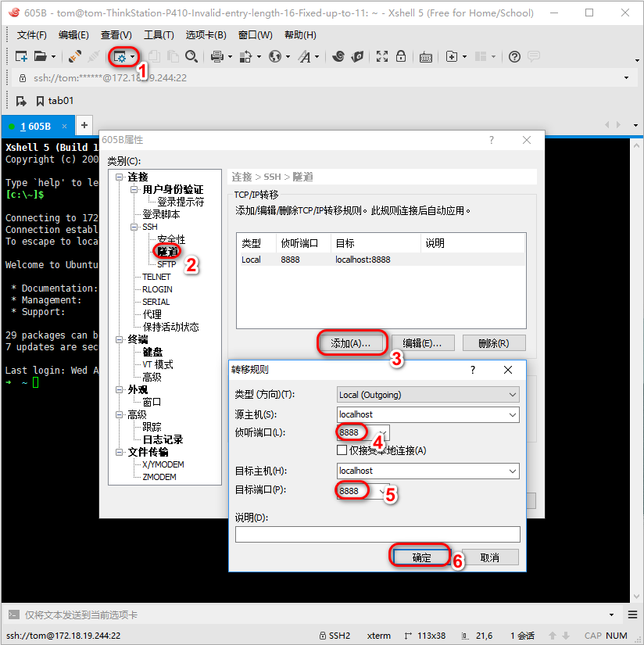Expand the 源主机 localhost dropdown

pyautogui.click(x=512, y=415)
